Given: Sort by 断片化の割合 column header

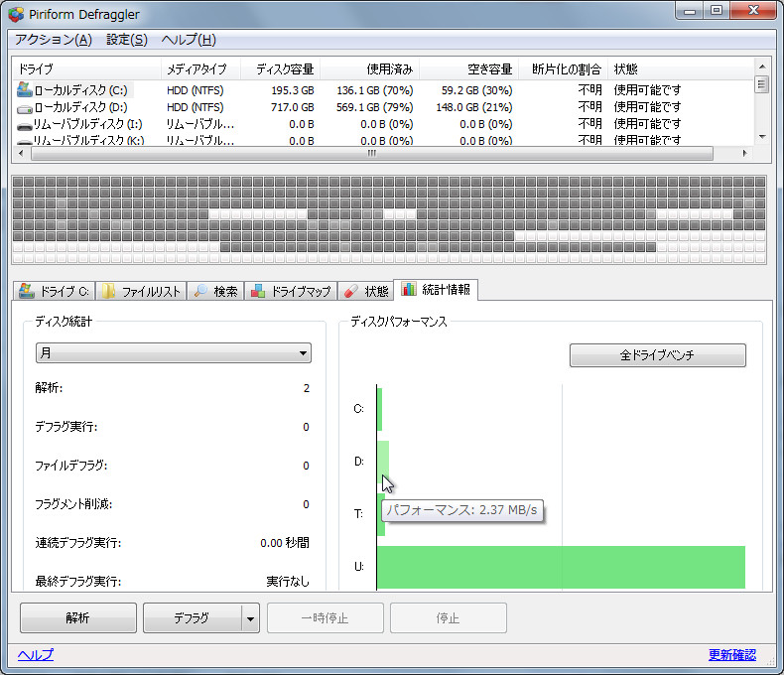Looking at the screenshot, I should (x=564, y=69).
